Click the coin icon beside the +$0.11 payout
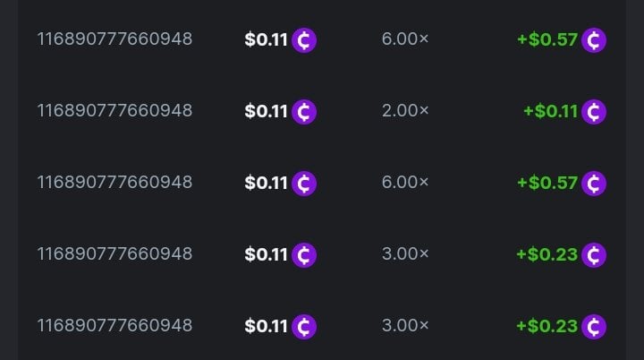 [x=594, y=112]
